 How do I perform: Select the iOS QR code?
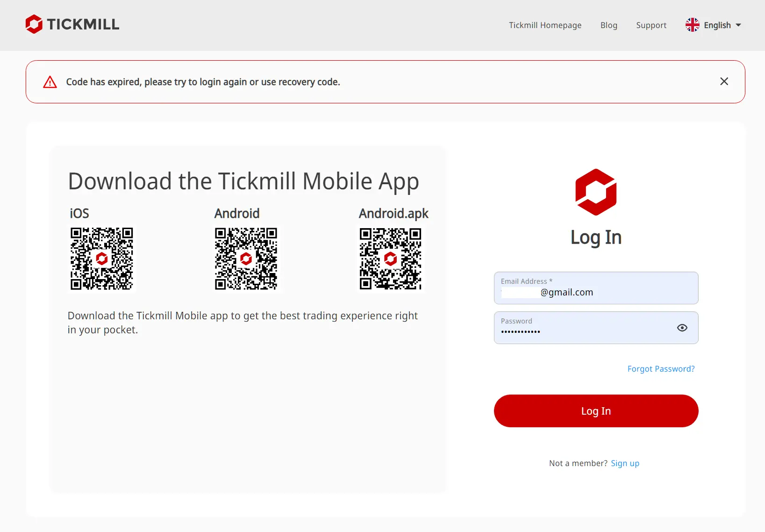(x=102, y=259)
